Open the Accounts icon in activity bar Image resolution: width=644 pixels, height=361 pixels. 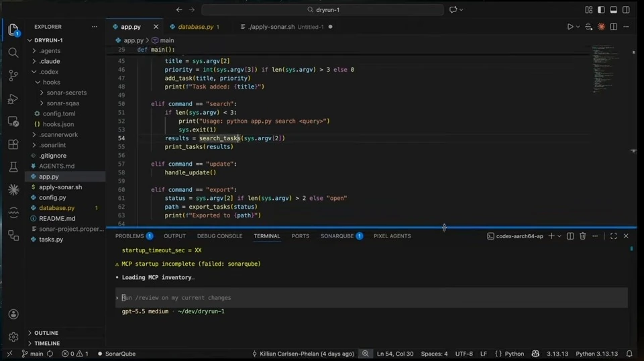(13, 314)
